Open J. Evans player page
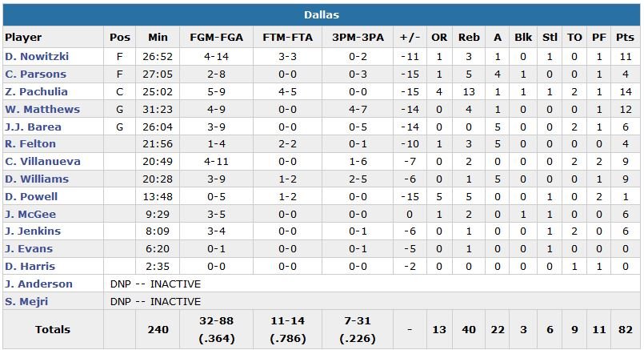This screenshot has height=350, width=644. (30, 249)
